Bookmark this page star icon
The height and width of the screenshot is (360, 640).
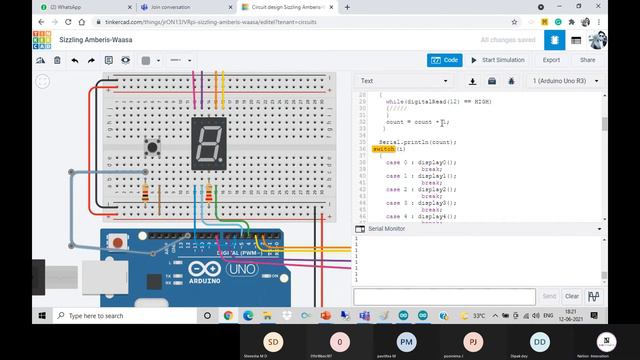(x=514, y=22)
